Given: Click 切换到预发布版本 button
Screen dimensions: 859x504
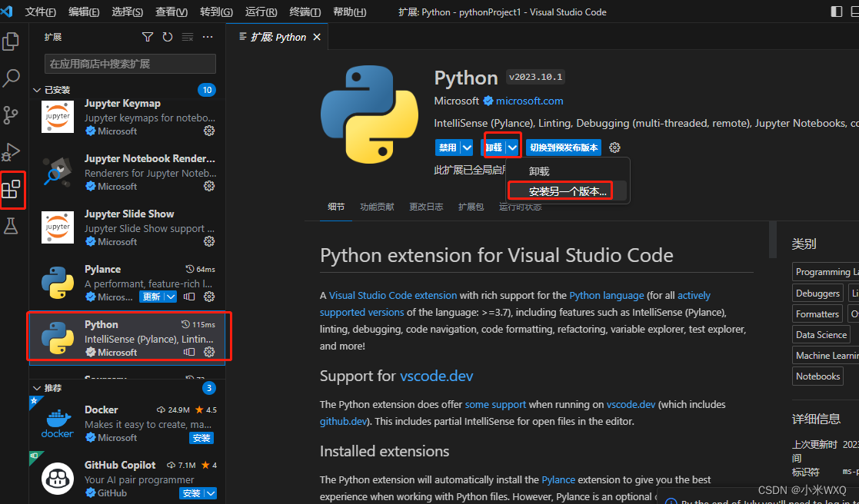Looking at the screenshot, I should tap(563, 148).
